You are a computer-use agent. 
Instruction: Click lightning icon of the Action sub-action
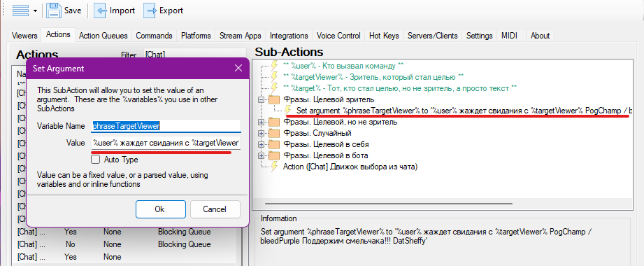click(x=274, y=167)
